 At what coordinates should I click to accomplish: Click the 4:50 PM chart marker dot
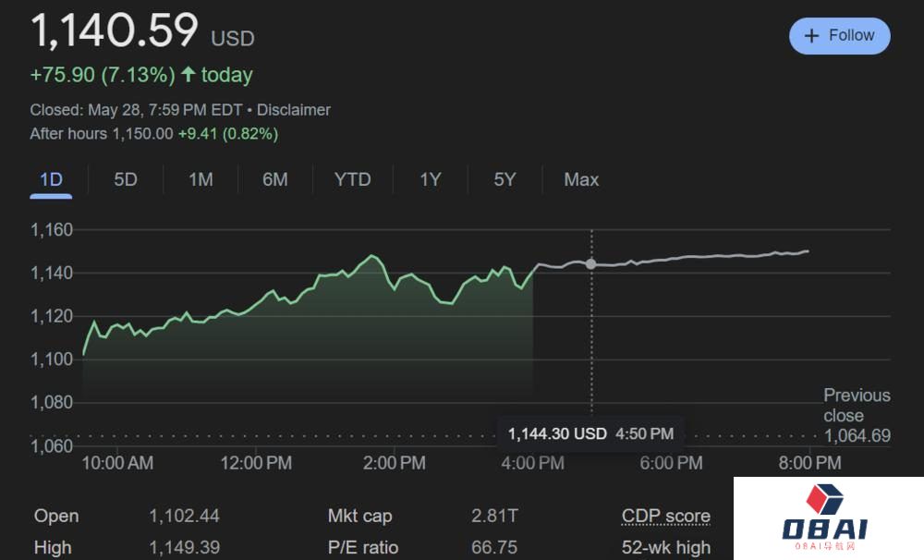point(591,264)
